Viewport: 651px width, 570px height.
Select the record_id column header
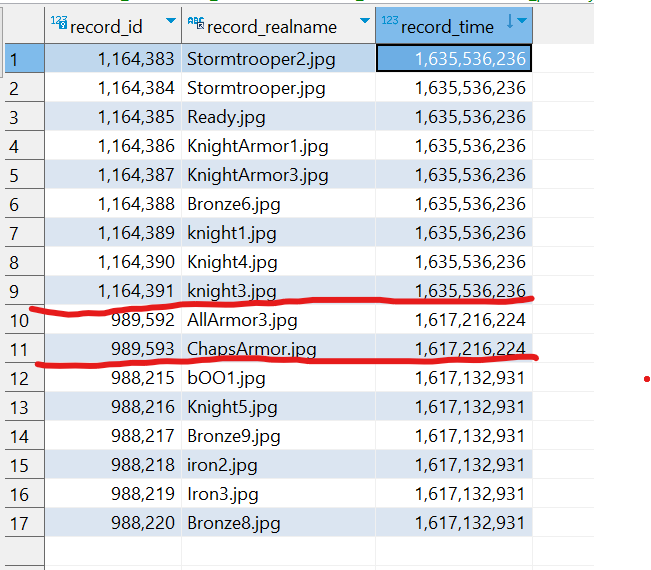click(113, 25)
